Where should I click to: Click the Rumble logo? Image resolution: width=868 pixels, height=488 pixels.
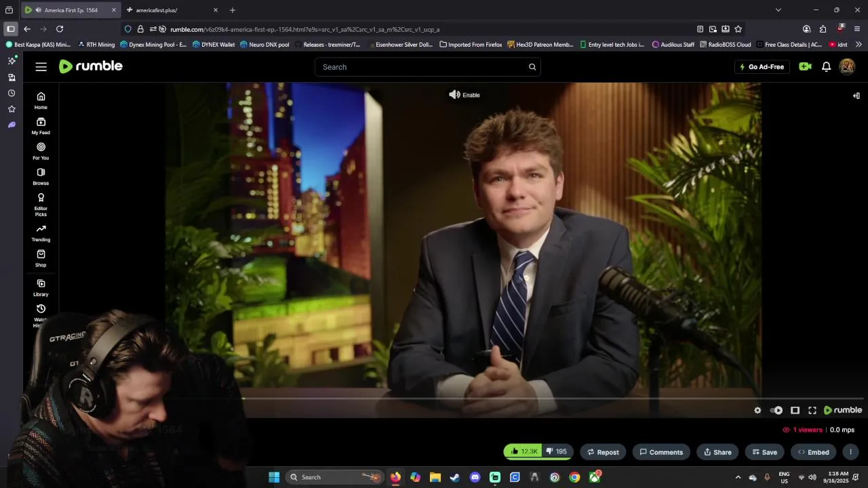point(91,66)
